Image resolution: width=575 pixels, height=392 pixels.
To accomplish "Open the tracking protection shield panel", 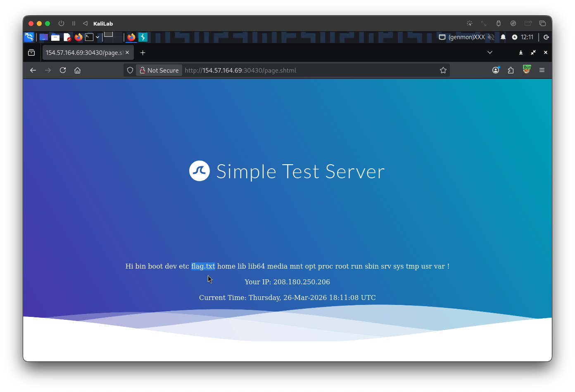I will click(x=130, y=70).
